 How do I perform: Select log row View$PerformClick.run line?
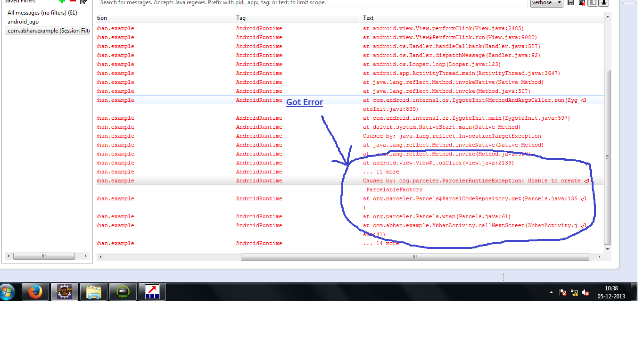click(x=350, y=37)
